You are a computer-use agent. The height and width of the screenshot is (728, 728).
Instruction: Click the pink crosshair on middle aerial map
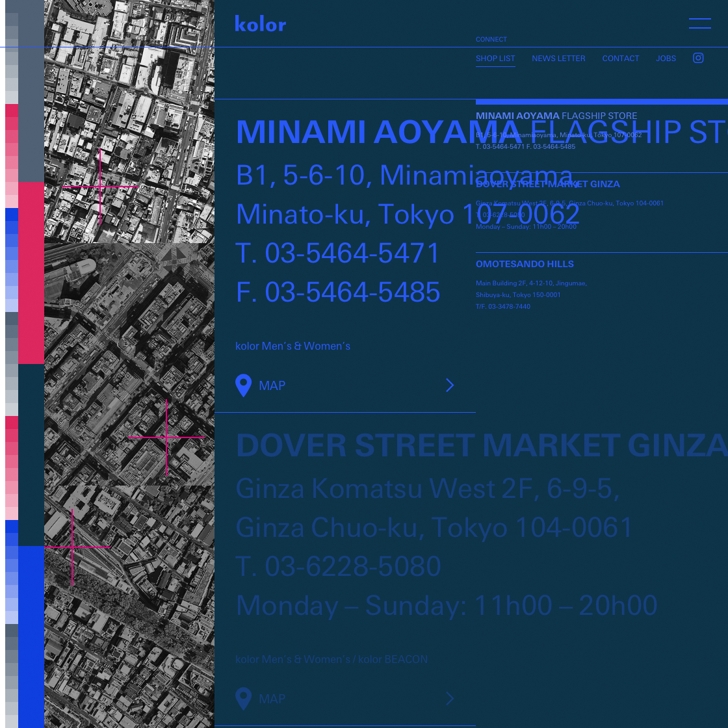pos(166,437)
